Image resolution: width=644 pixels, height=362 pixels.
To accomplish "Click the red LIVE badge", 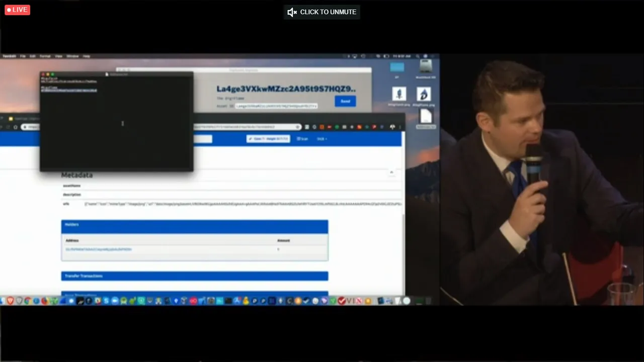I will [18, 10].
